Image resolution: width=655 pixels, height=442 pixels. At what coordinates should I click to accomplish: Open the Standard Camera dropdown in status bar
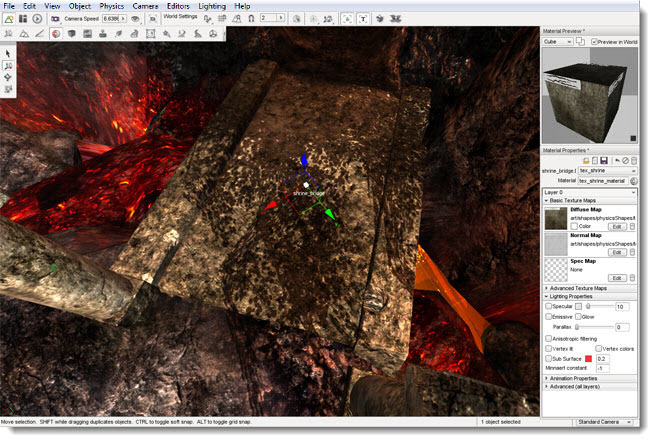click(x=604, y=422)
